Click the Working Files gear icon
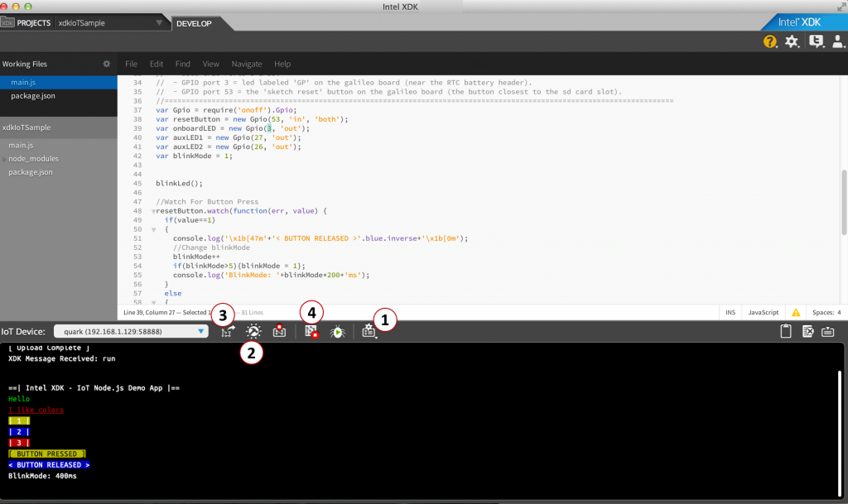The image size is (848, 504). click(x=106, y=64)
